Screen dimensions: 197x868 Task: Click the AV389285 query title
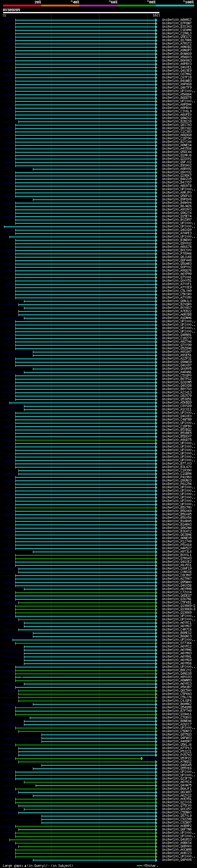point(11,10)
